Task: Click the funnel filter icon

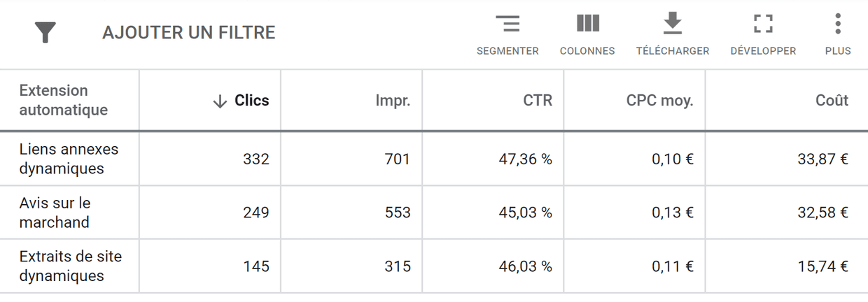Action: coord(45,32)
